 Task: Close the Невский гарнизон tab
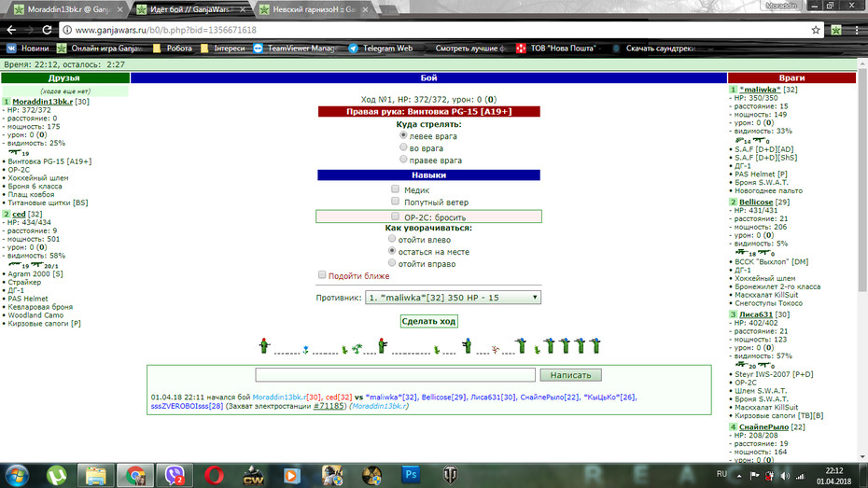pos(365,9)
